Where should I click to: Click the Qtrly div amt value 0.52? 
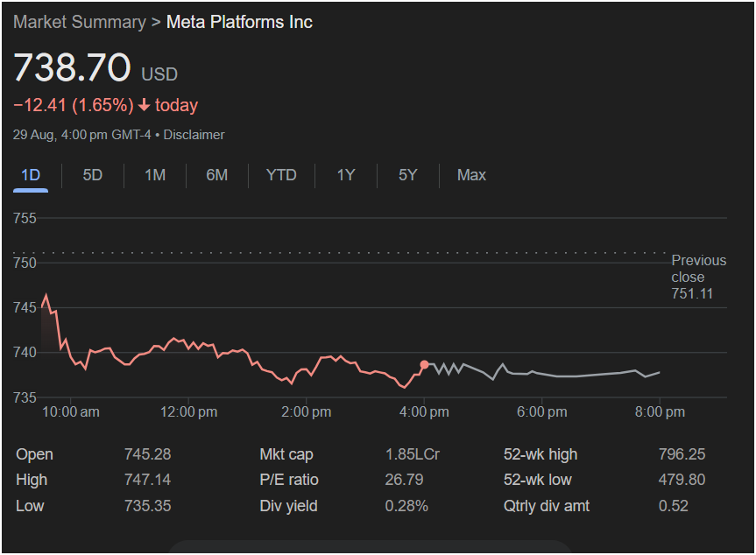(x=674, y=506)
